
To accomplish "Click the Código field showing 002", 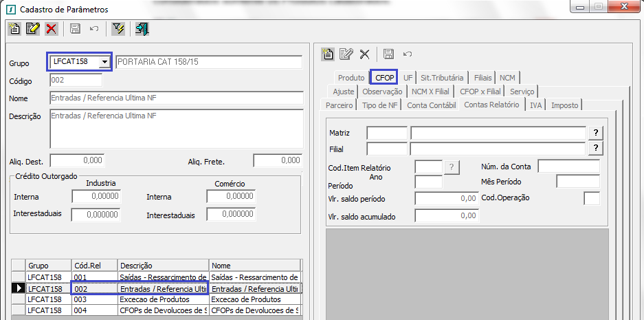I will pos(76,81).
